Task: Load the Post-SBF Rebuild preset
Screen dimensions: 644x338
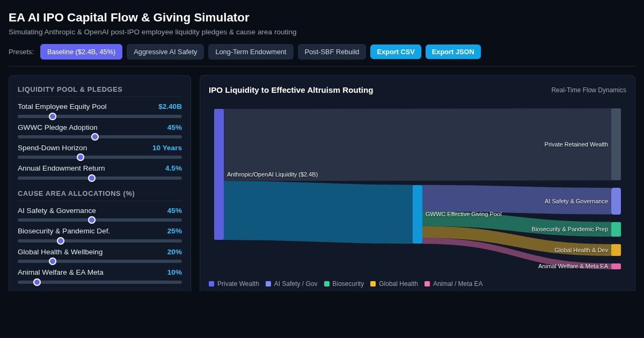Action: click(332, 52)
